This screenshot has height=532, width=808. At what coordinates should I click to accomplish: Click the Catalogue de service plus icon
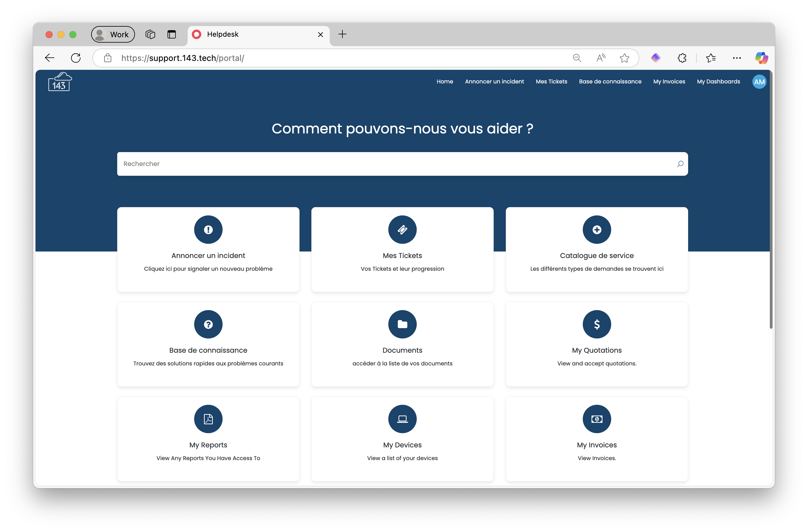coord(596,230)
